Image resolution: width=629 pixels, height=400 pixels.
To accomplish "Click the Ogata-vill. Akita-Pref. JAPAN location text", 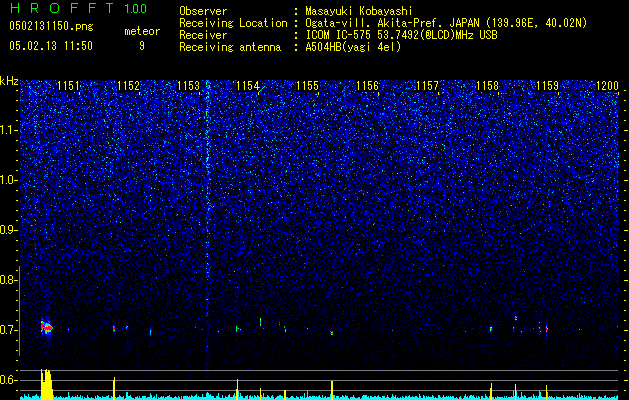I will pyautogui.click(x=446, y=23).
